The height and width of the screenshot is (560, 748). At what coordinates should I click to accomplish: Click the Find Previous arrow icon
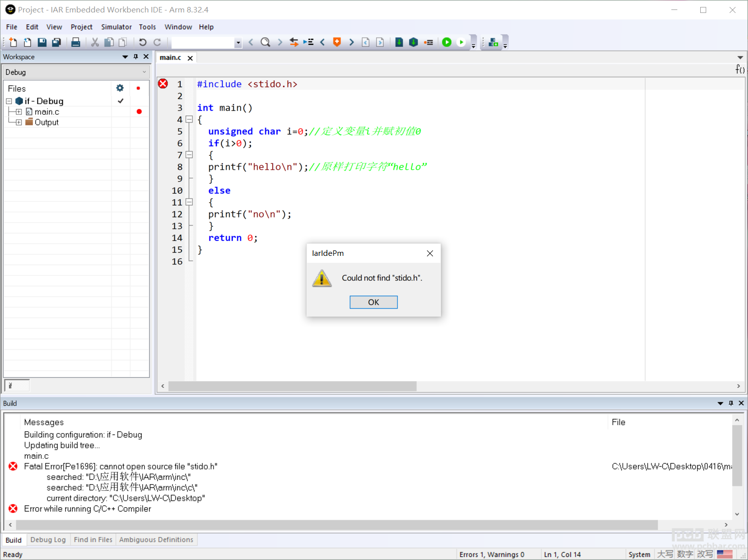coord(251,42)
